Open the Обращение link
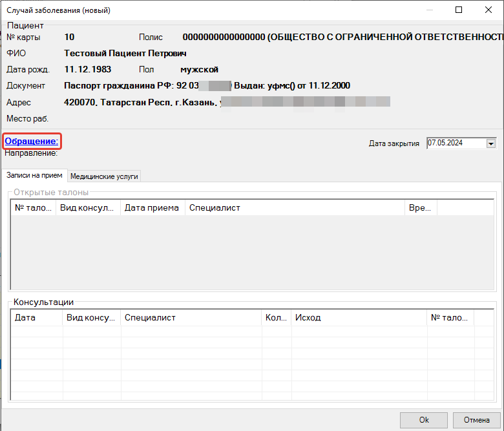 click(x=32, y=141)
